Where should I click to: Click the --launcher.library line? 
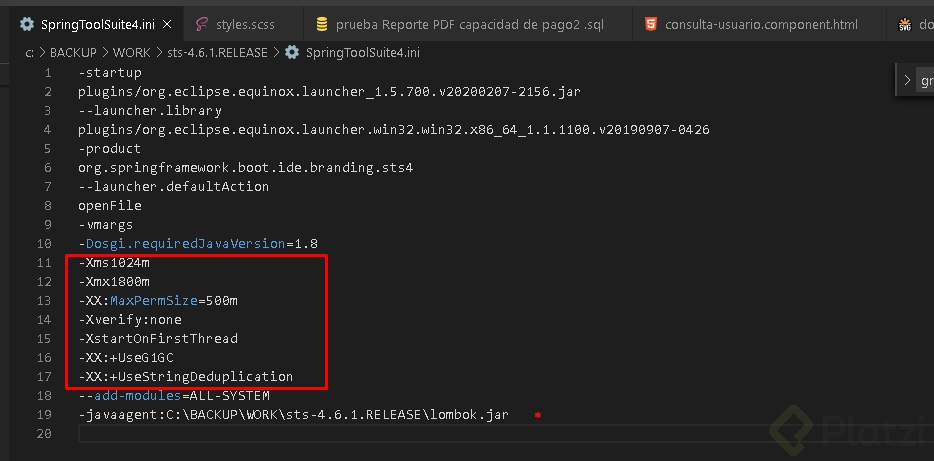point(150,111)
